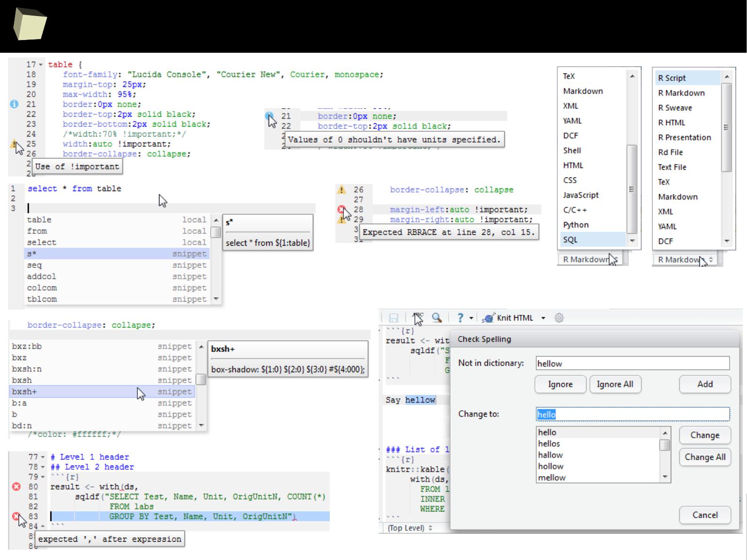The width and height of the screenshot is (747, 560).
Task: Click the Not in dictionary field showing hellow
Action: [x=633, y=363]
